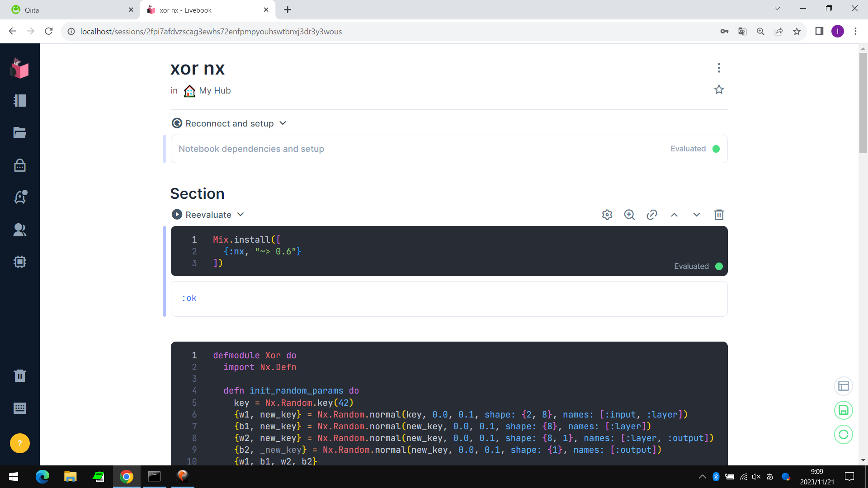Screen dimensions: 868x488
Task: Open the runtime settings chip icon
Action: pyautogui.click(x=20, y=262)
